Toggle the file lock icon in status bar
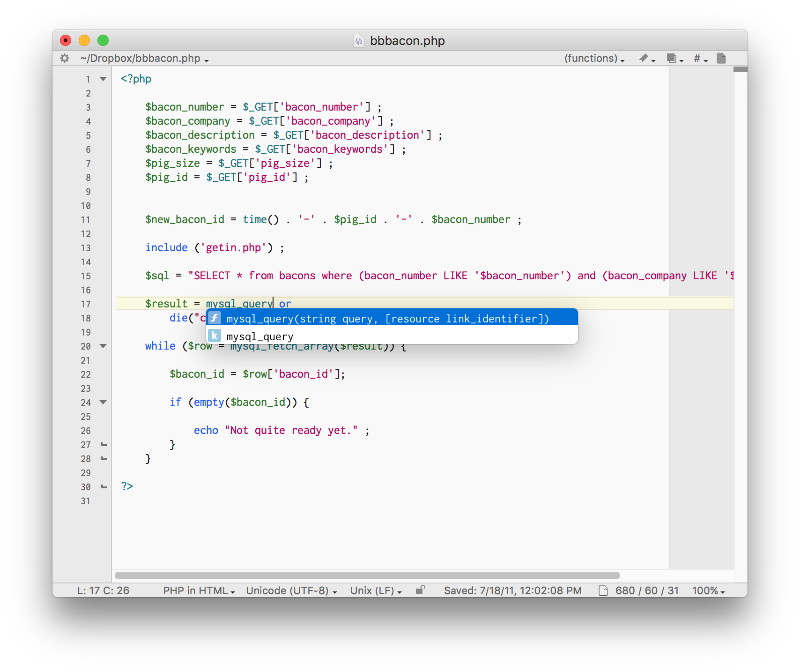 (x=421, y=590)
